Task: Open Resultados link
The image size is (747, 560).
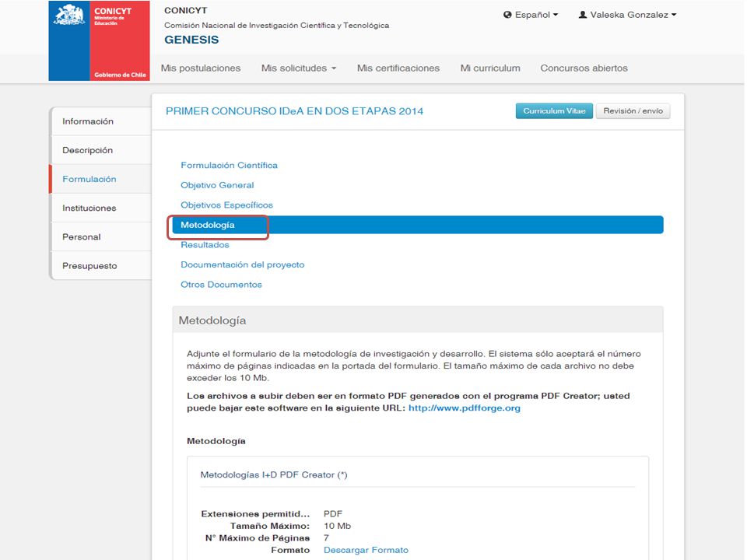Action: tap(205, 245)
